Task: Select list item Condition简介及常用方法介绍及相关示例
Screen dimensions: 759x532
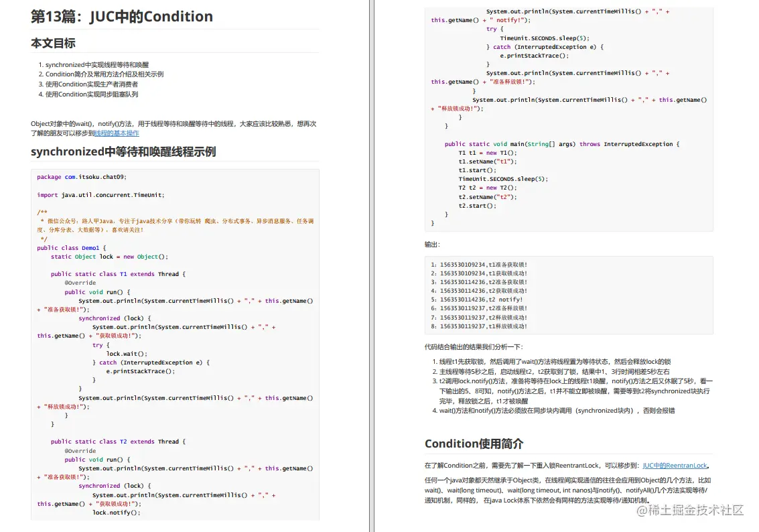Action: click(x=104, y=74)
